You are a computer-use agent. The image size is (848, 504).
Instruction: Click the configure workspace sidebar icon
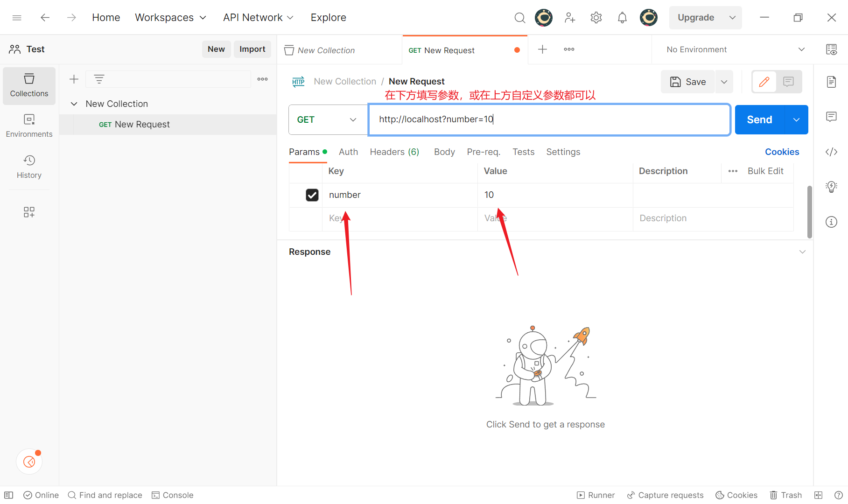click(x=29, y=212)
